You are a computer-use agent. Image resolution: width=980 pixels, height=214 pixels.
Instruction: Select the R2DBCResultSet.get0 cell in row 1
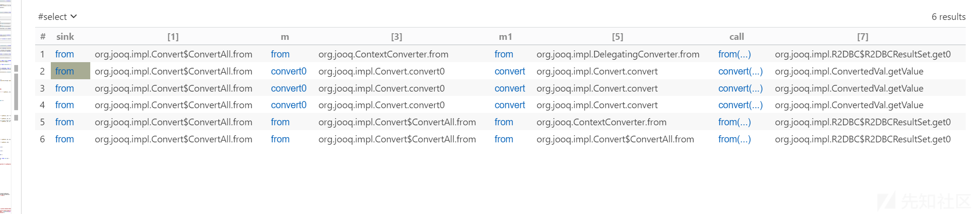pyautogui.click(x=863, y=54)
